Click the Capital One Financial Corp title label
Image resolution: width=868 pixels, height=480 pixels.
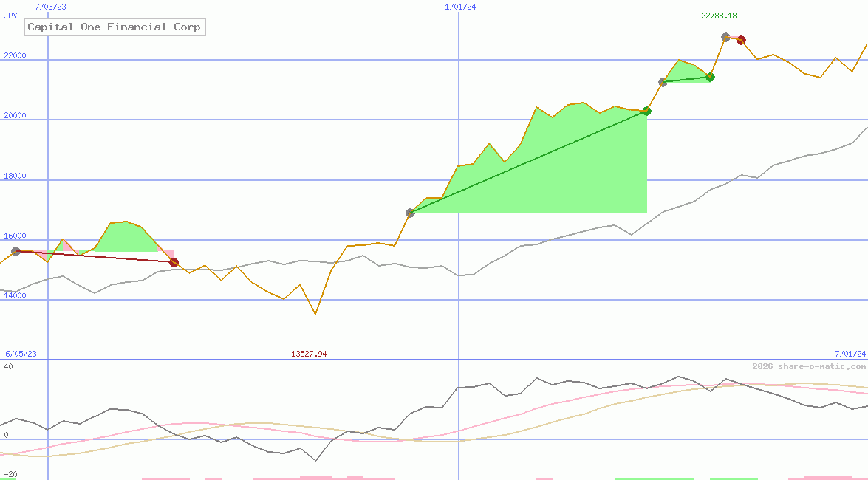click(115, 27)
